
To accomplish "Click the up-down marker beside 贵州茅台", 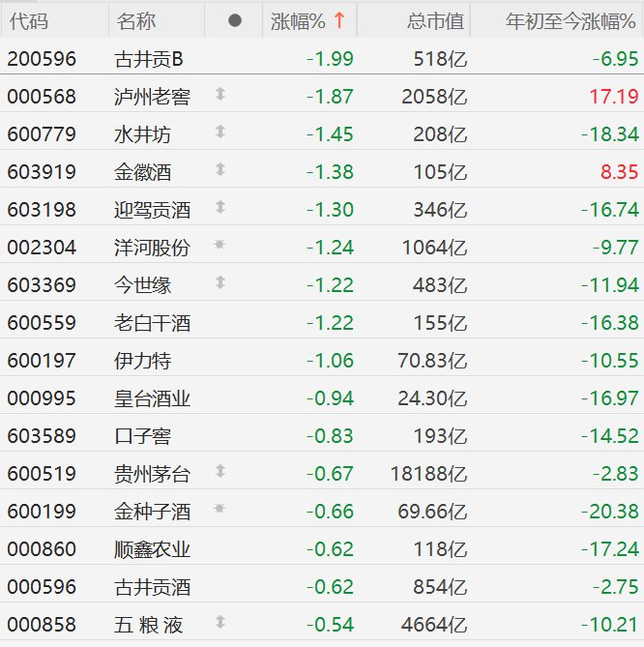I will click(220, 472).
